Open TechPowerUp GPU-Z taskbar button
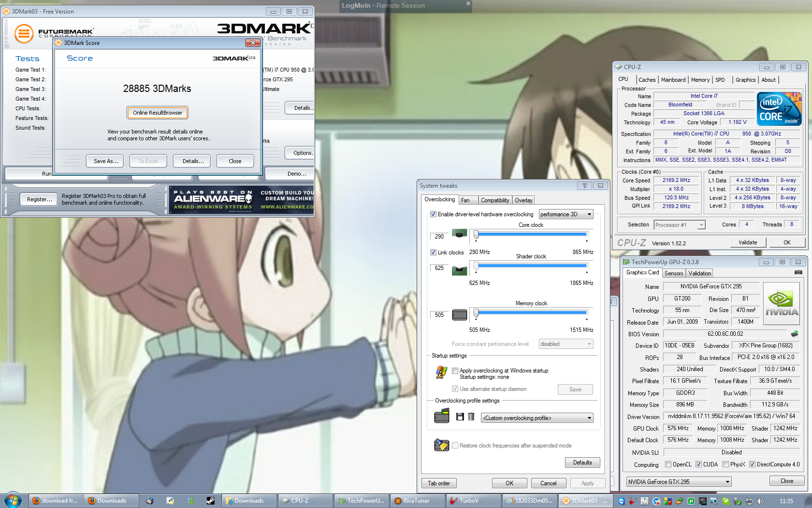This screenshot has width=812, height=508. pos(361,501)
